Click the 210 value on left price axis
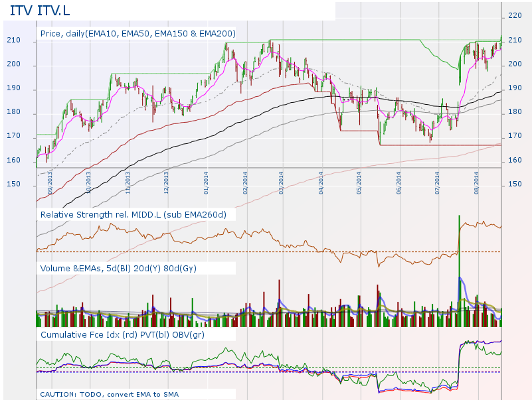This screenshot has width=532, height=400. pos(13,40)
